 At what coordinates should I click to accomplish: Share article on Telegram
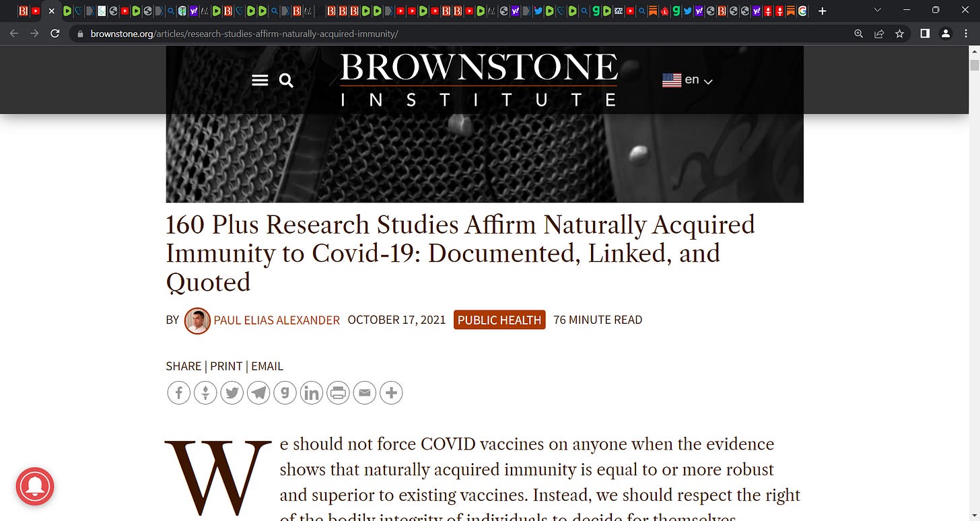[x=258, y=392]
